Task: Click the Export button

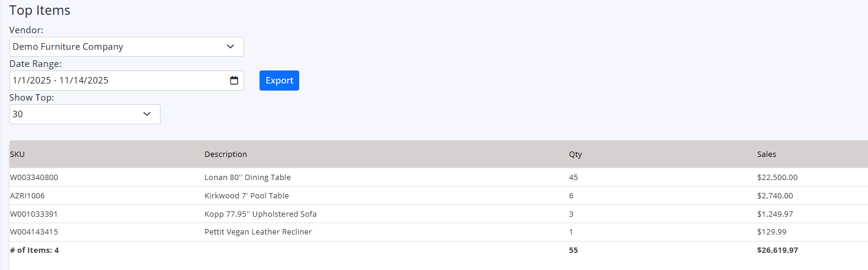Action: coord(279,81)
